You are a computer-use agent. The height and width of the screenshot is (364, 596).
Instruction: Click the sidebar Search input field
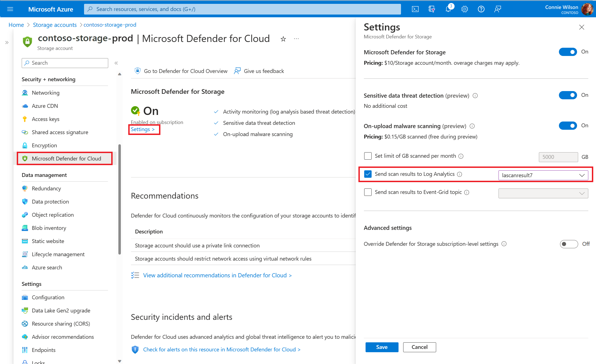point(65,63)
